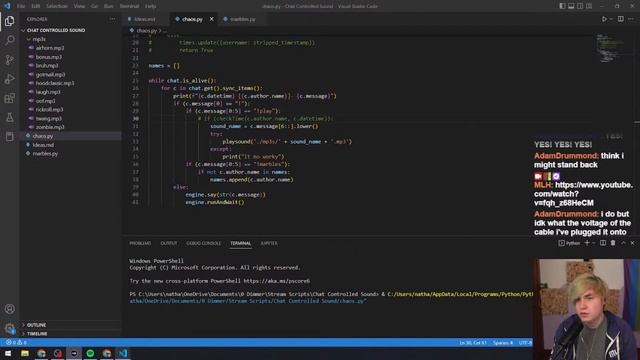Open File Explorer from the taskbar
The height and width of the screenshot is (360, 640).
(25, 353)
